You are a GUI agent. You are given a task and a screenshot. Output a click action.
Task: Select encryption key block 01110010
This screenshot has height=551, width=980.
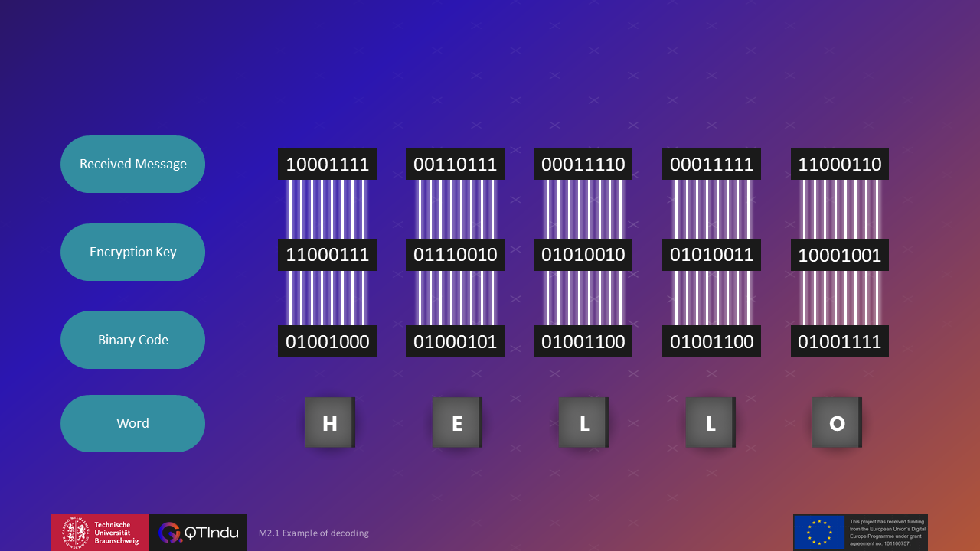coord(455,255)
